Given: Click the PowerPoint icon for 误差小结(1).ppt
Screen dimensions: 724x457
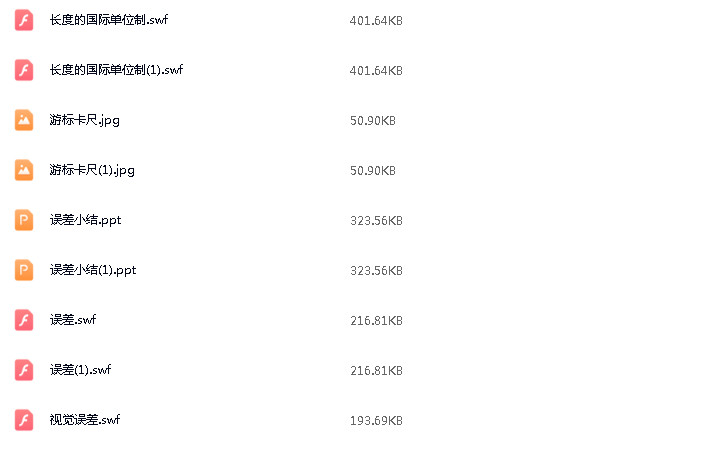Looking at the screenshot, I should pos(24,270).
